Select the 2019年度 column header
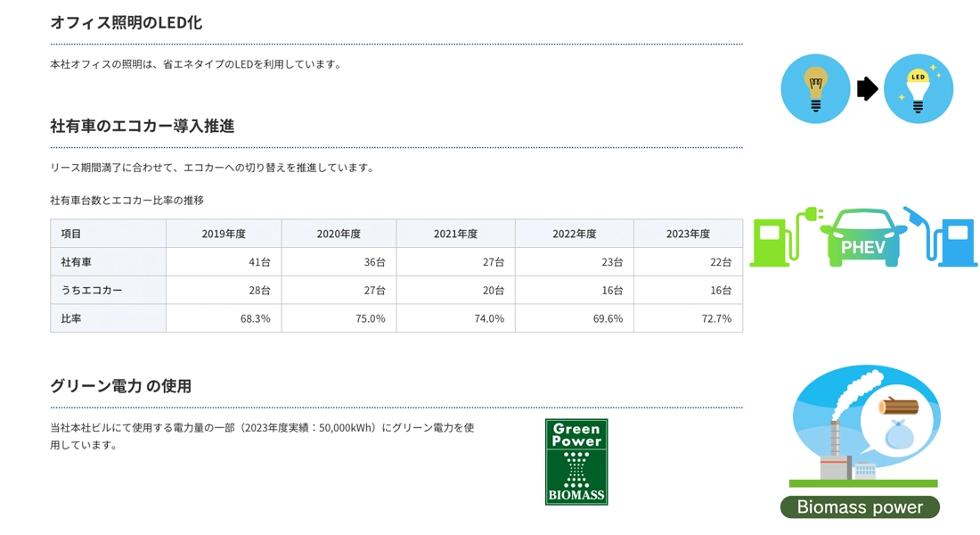 [x=224, y=234]
